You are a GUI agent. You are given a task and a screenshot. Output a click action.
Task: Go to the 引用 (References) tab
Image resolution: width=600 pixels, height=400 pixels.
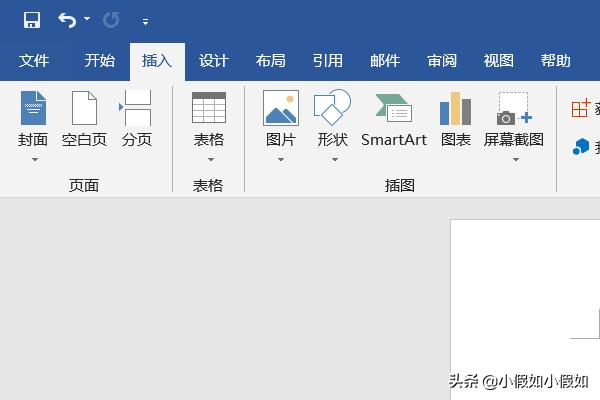click(328, 60)
